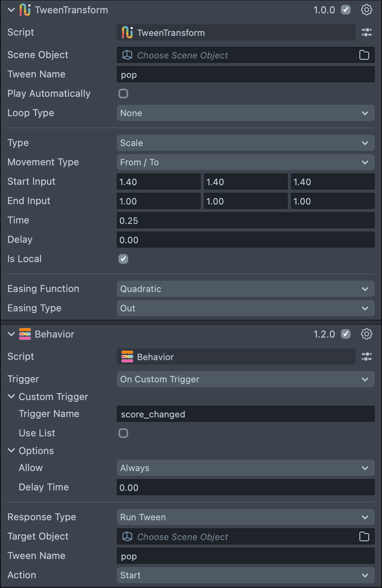Click the Behavior component icon in the header

tap(25, 334)
